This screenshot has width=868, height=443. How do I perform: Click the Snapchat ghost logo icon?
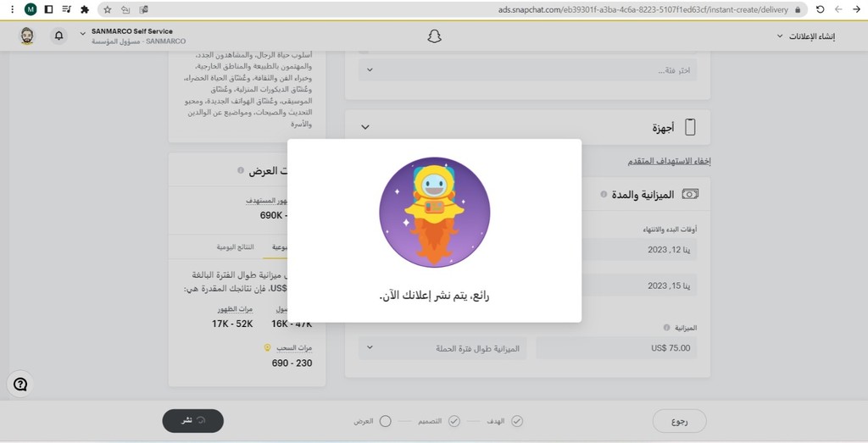tap(434, 36)
